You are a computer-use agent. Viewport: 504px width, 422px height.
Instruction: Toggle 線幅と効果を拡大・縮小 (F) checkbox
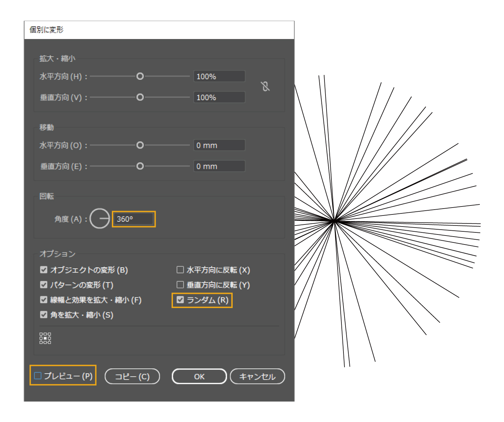coord(43,300)
